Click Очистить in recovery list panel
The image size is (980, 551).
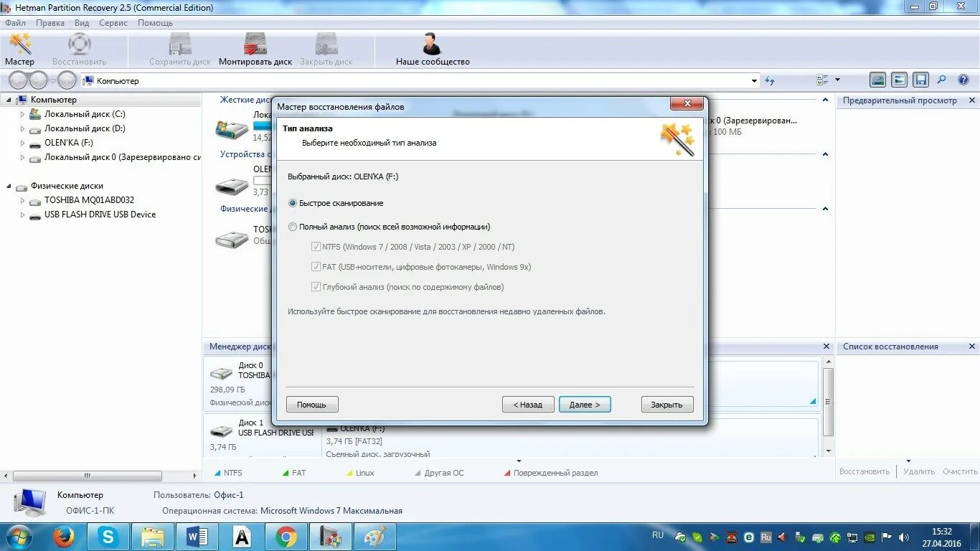(x=960, y=471)
